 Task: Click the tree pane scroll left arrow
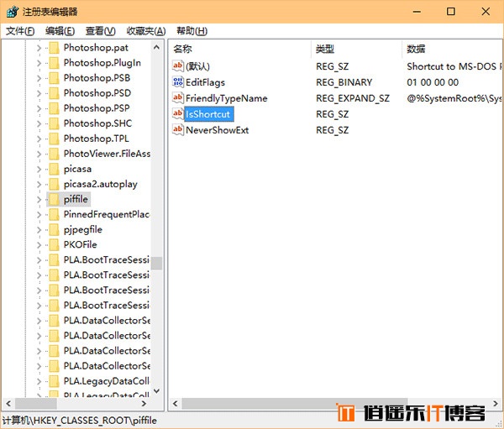click(8, 403)
